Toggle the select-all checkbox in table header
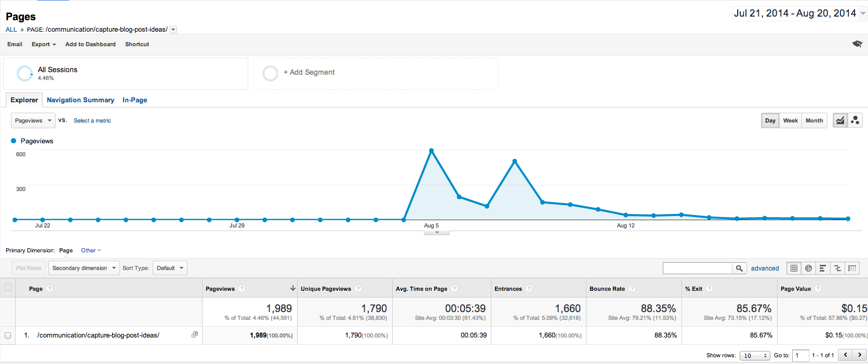 click(8, 288)
